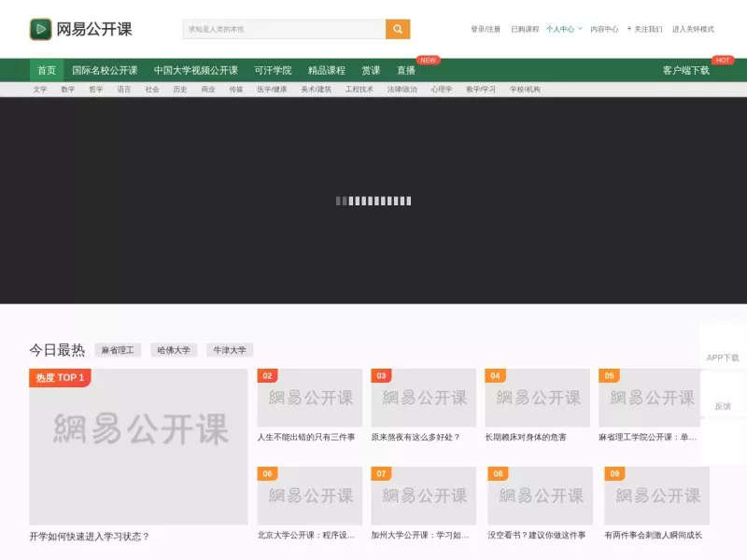Open the thumbnail numbered 02
The width and height of the screenshot is (747, 560).
tap(310, 398)
